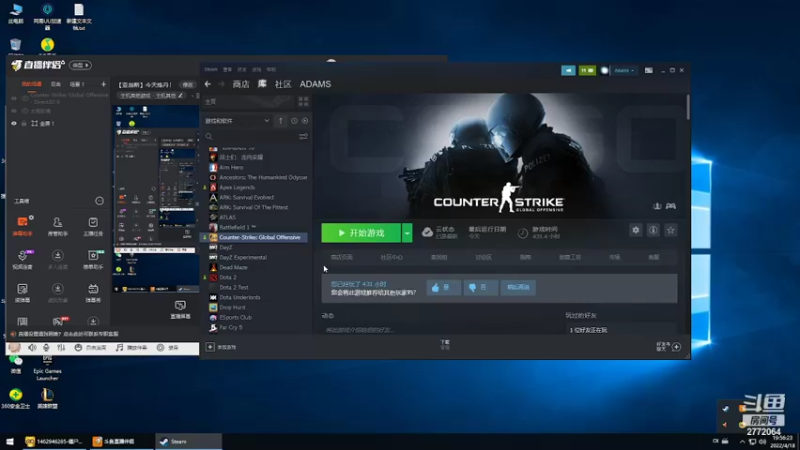Open 房管助手 tool in streaming companion

pos(58,226)
